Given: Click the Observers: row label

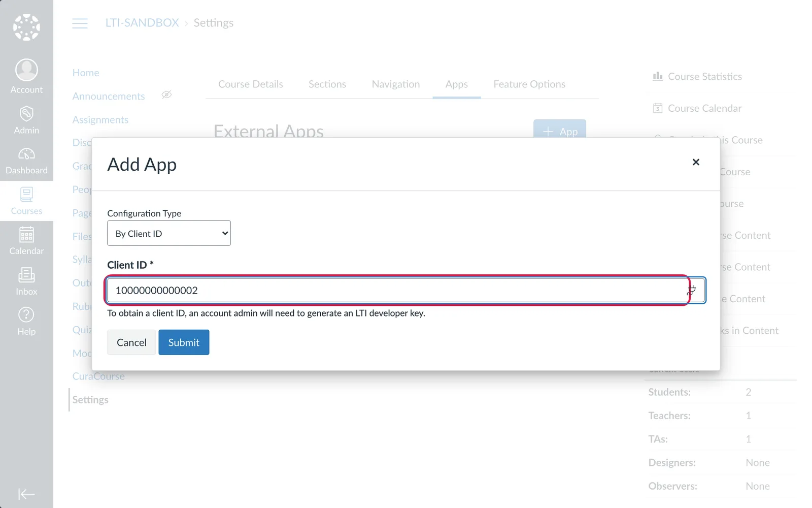Looking at the screenshot, I should pyautogui.click(x=672, y=486).
